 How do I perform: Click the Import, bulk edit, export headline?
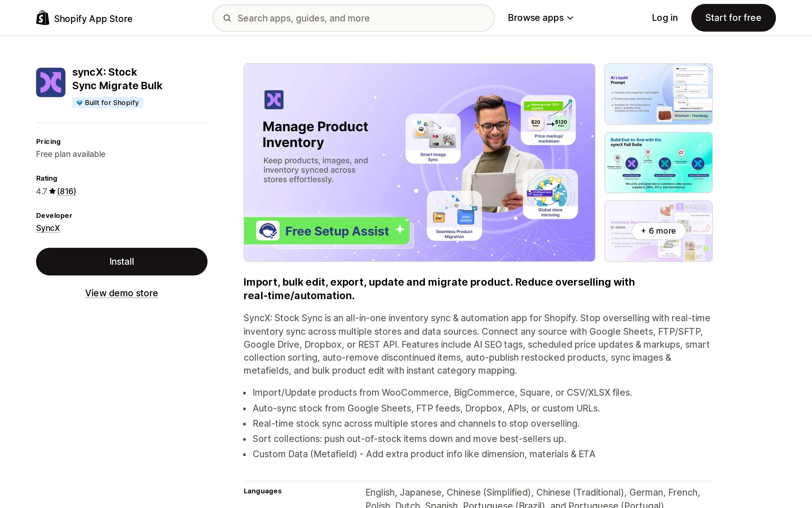pyautogui.click(x=439, y=289)
